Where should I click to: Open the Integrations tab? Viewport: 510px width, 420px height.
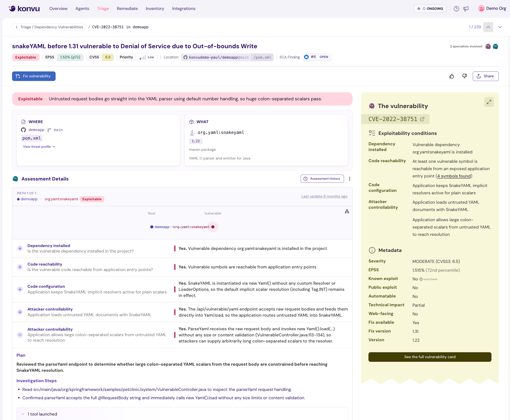[x=184, y=9]
